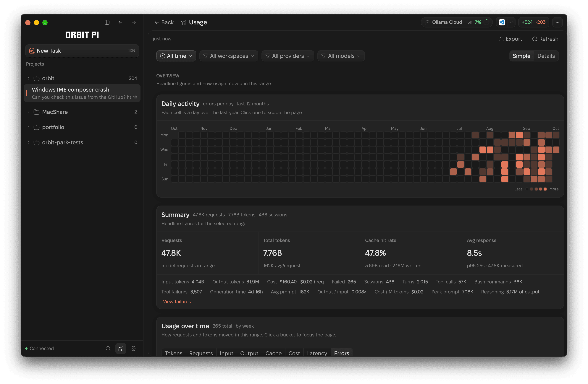Open the All workspaces dropdown

pyautogui.click(x=229, y=56)
